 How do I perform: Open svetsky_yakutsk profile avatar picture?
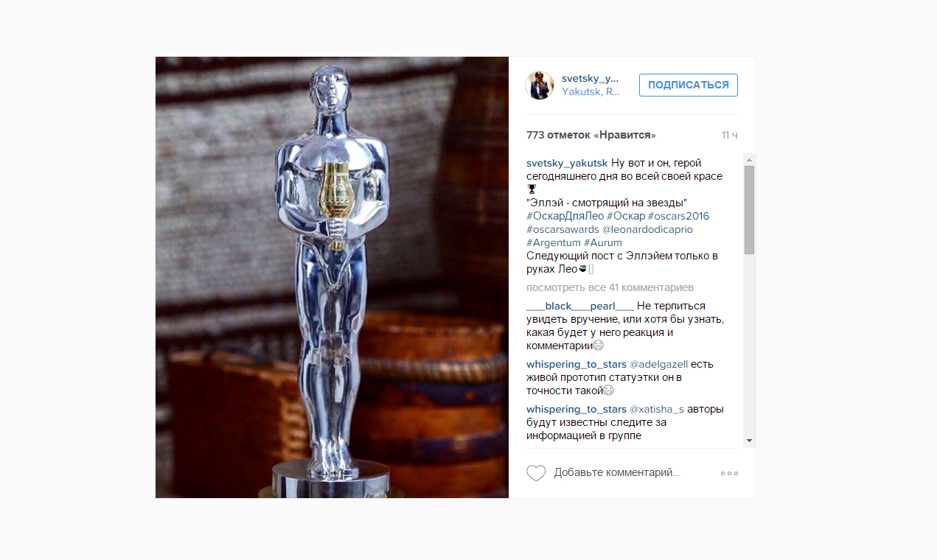540,85
